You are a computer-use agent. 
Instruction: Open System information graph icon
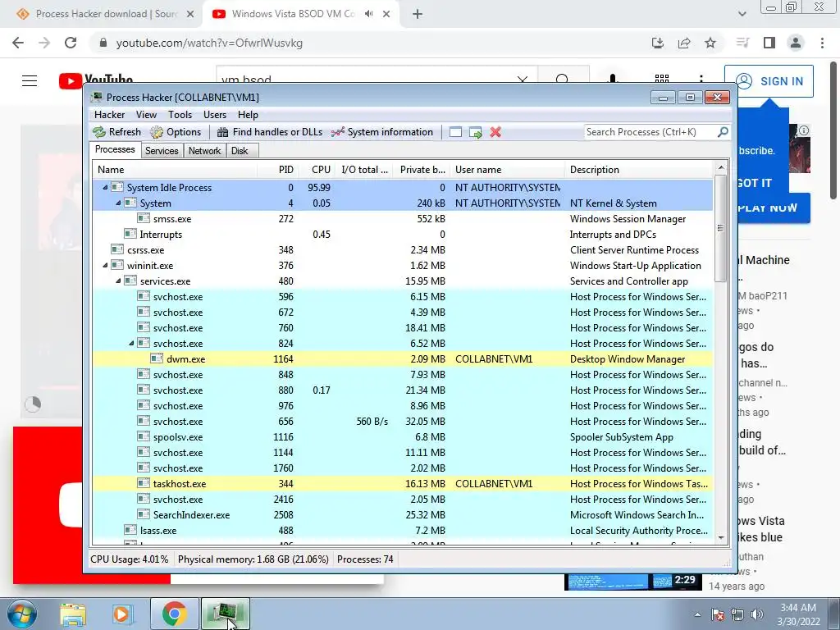tap(337, 132)
